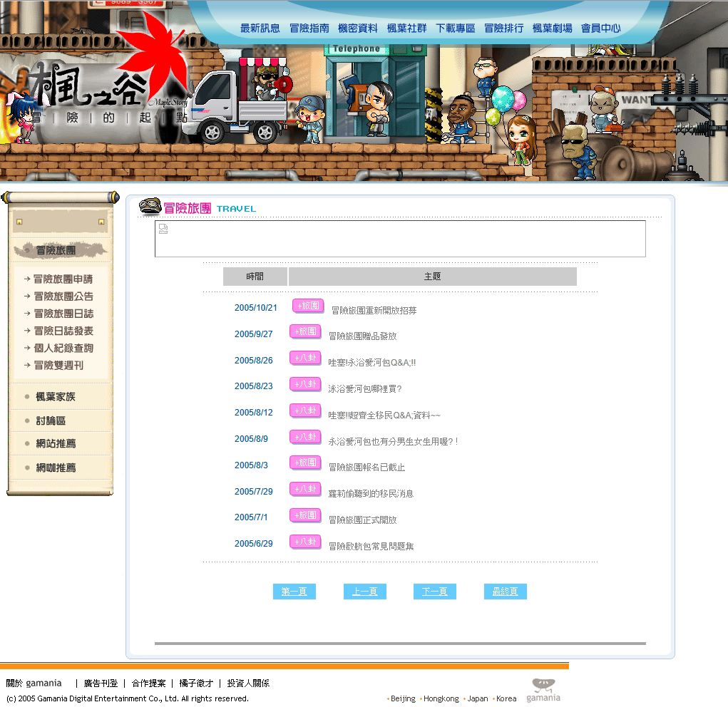
Task: Click the gamania logo in the footer
Action: 543,690
